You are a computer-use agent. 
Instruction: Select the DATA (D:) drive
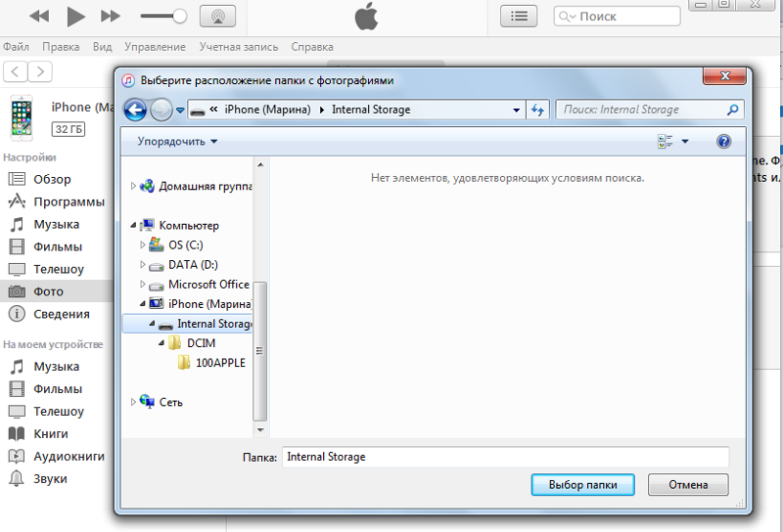click(x=193, y=265)
